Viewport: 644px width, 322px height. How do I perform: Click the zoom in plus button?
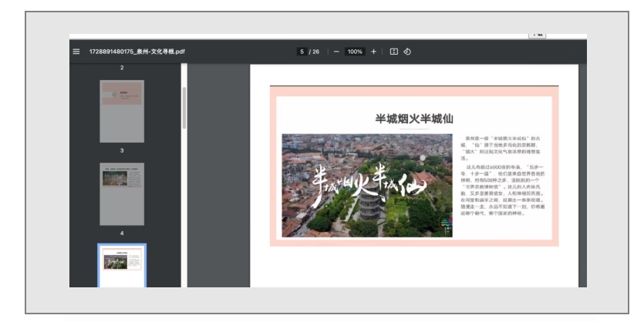[373, 52]
